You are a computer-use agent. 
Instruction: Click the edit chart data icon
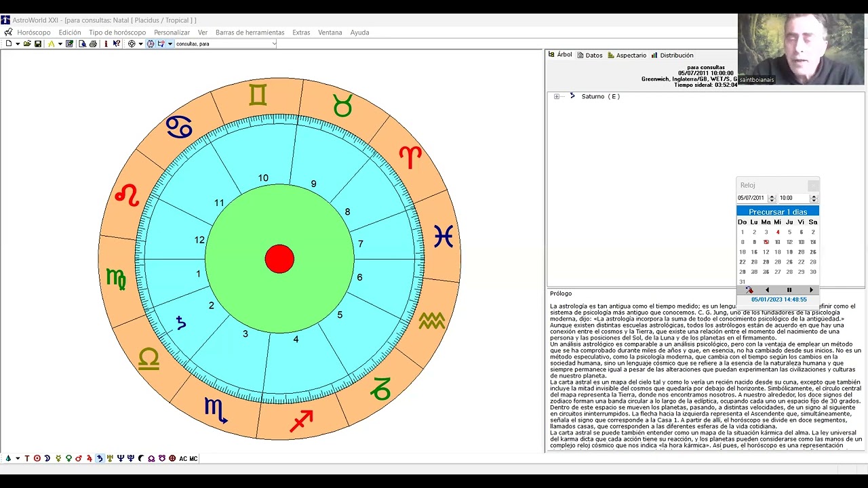69,43
